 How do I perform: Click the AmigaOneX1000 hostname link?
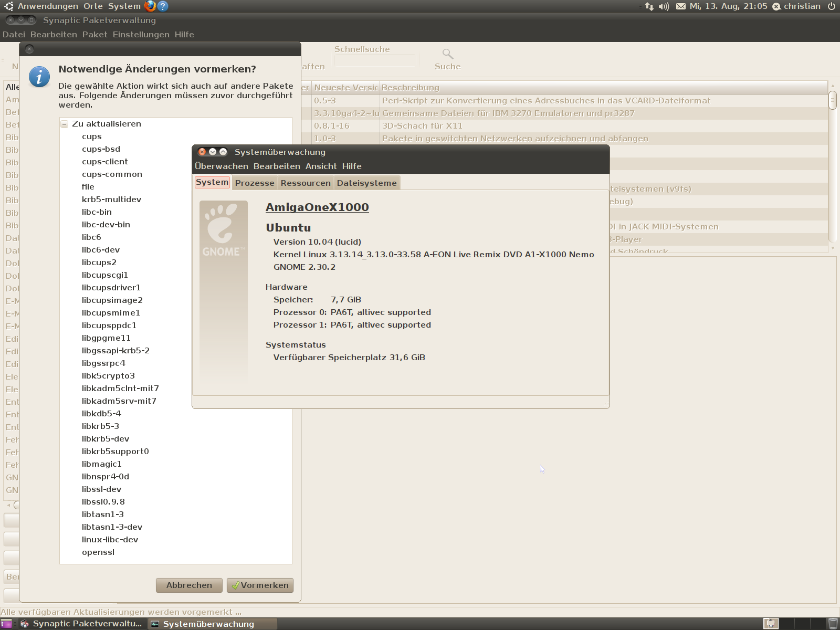coord(317,207)
